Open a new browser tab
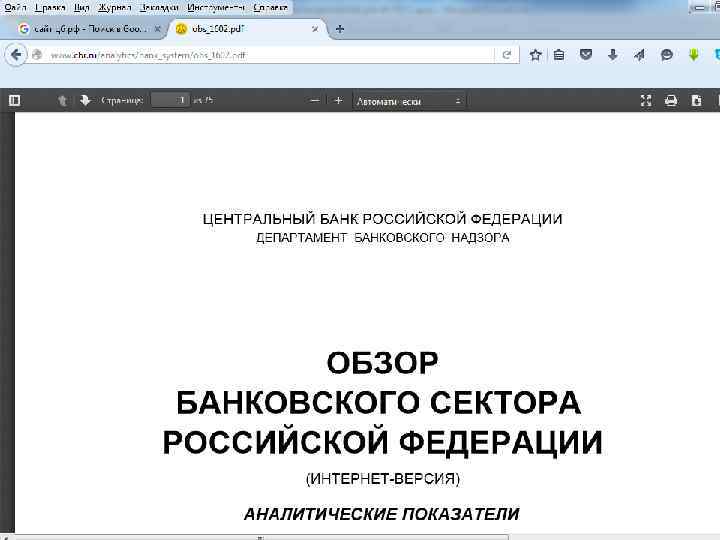 click(340, 29)
